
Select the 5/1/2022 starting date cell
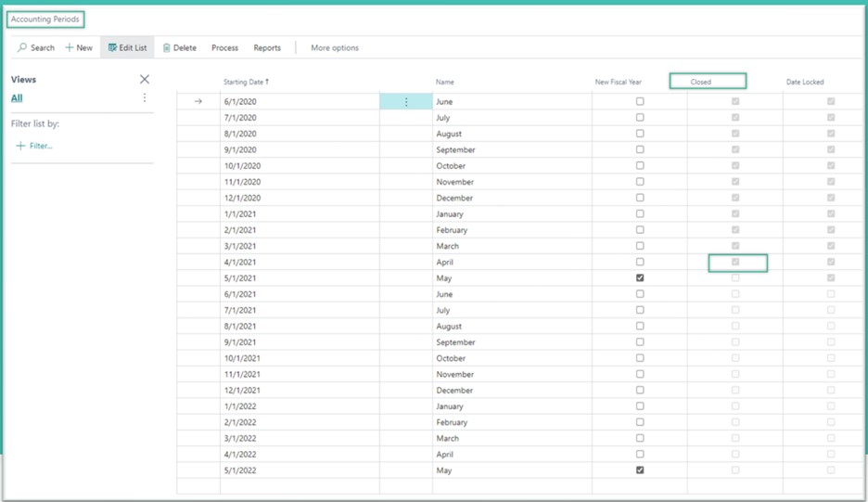click(300, 470)
